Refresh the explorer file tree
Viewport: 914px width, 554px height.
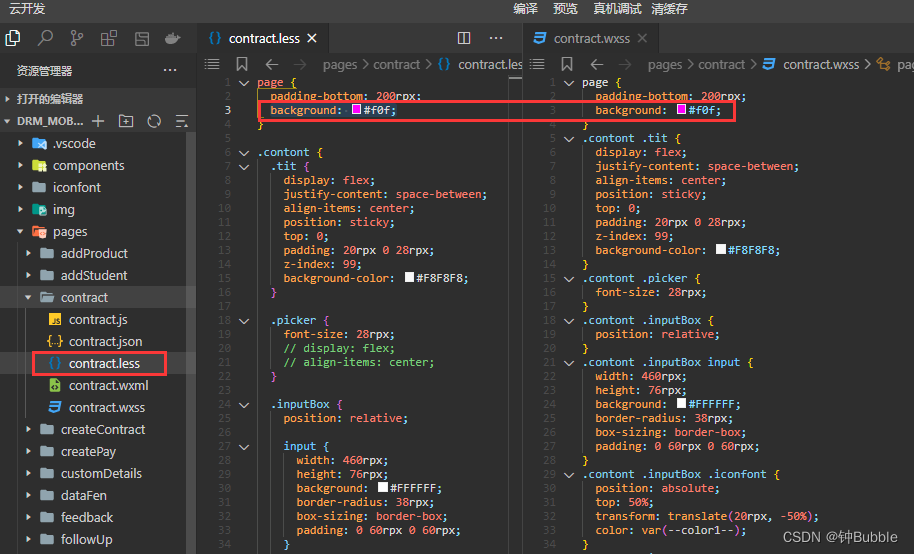154,121
